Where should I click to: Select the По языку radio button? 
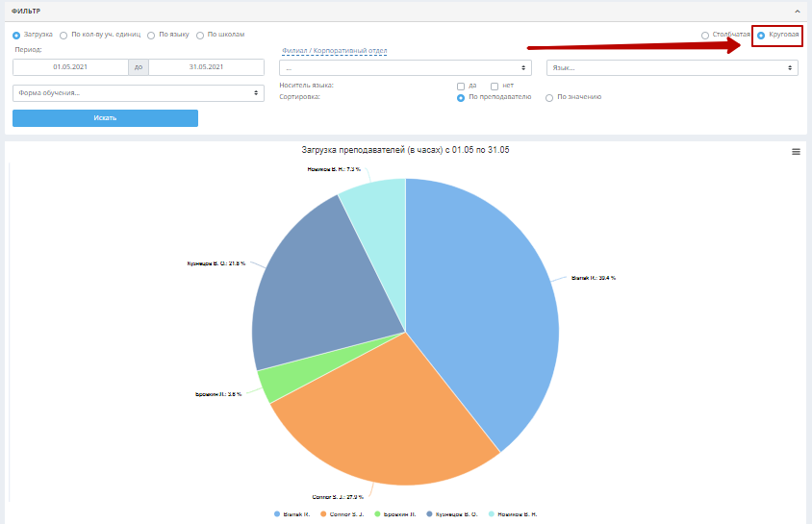coord(151,36)
